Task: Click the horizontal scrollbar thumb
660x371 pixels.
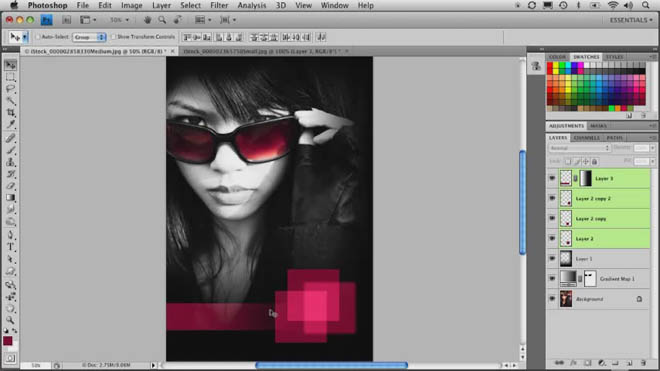Action: click(331, 365)
